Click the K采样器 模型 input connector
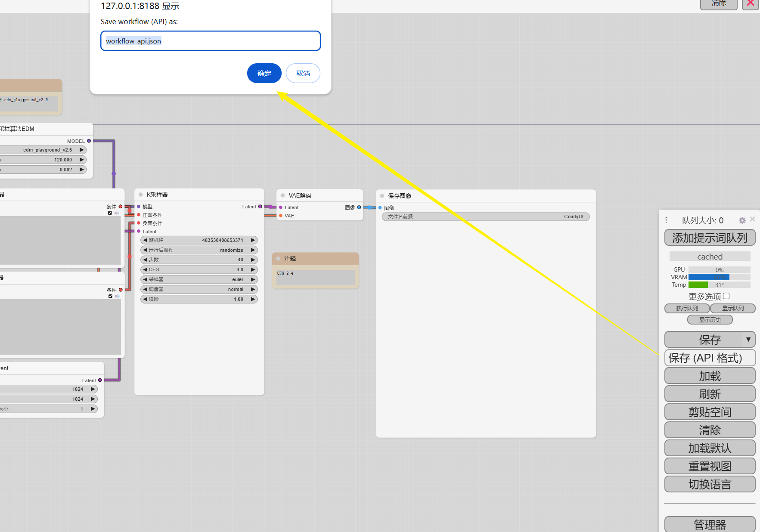760x532 pixels. pyautogui.click(x=139, y=207)
